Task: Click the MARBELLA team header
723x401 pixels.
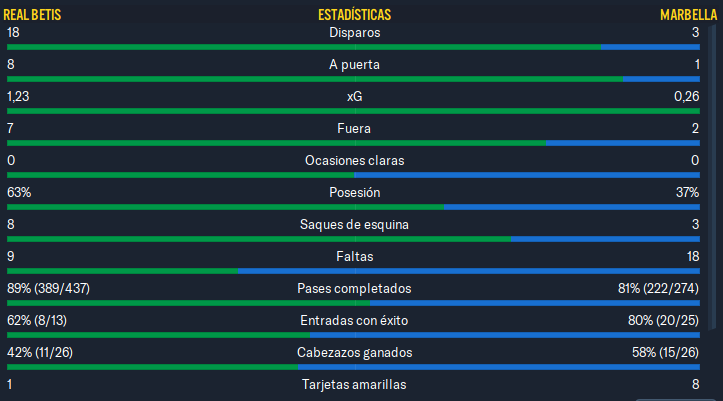Action: [x=688, y=15]
